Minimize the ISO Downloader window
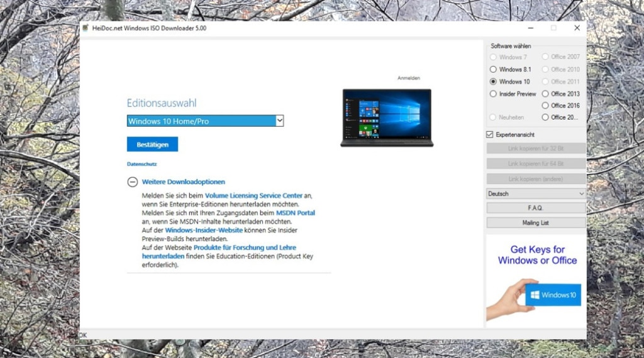644x358 pixels. 530,28
